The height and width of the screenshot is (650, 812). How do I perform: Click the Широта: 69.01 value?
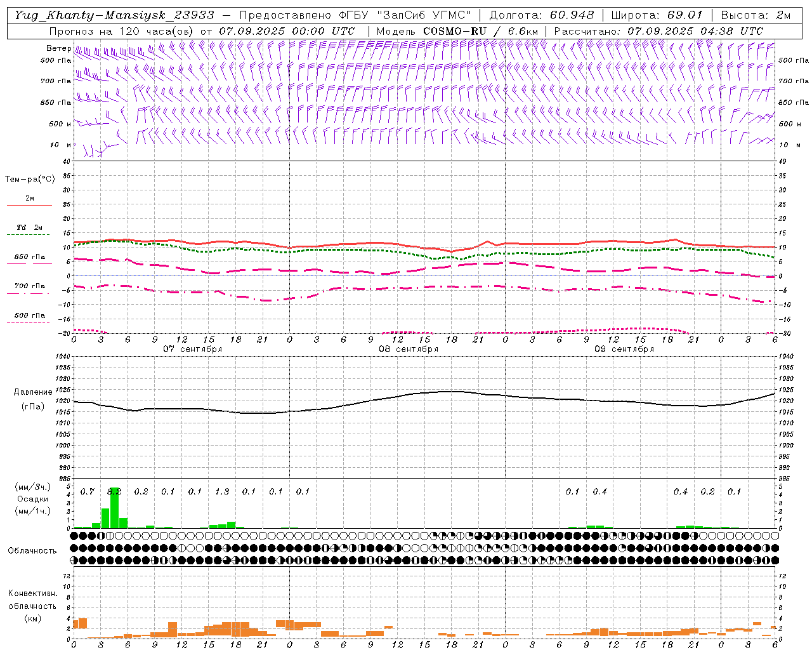pos(657,15)
